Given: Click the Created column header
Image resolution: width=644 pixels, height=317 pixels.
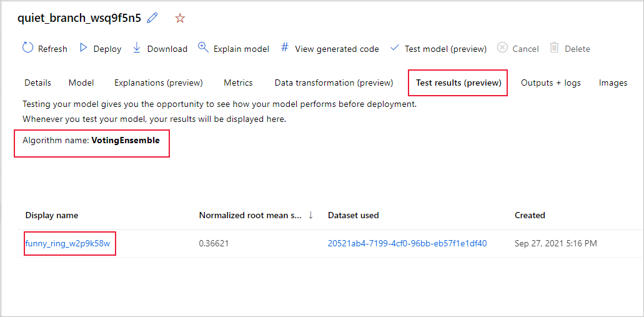Looking at the screenshot, I should tap(530, 215).
